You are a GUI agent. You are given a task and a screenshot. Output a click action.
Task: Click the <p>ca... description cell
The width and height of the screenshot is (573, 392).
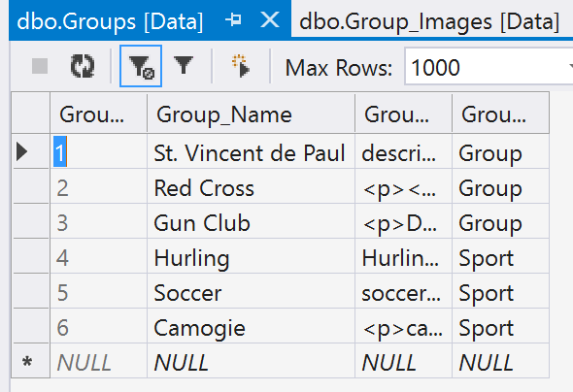(x=403, y=326)
